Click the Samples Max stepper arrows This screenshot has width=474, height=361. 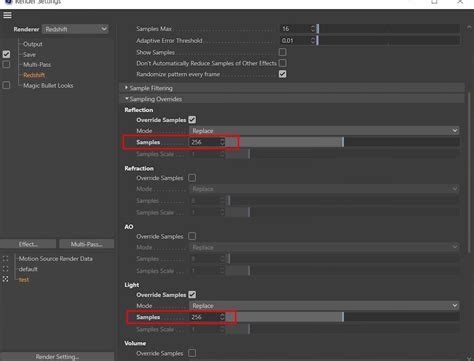(x=313, y=29)
